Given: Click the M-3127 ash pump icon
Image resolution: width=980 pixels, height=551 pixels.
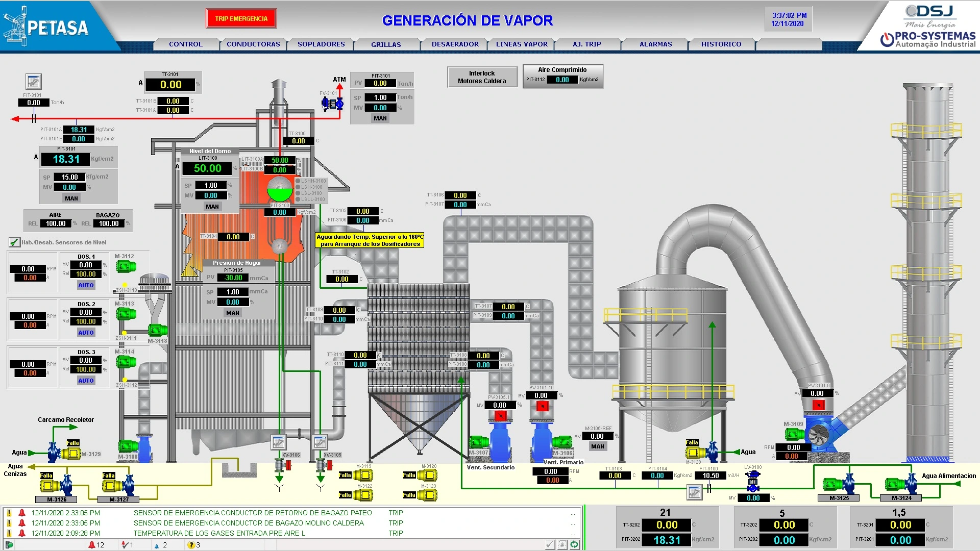Looking at the screenshot, I should click(118, 485).
